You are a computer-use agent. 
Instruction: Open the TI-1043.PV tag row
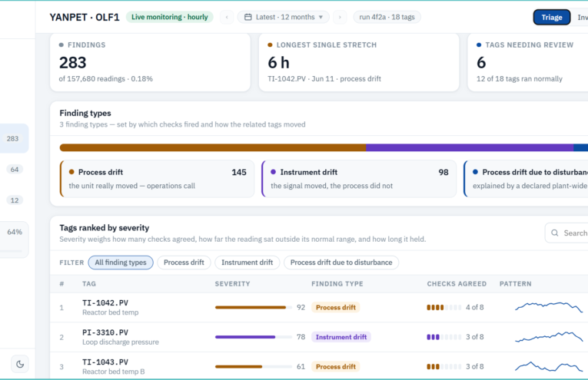[x=319, y=366]
